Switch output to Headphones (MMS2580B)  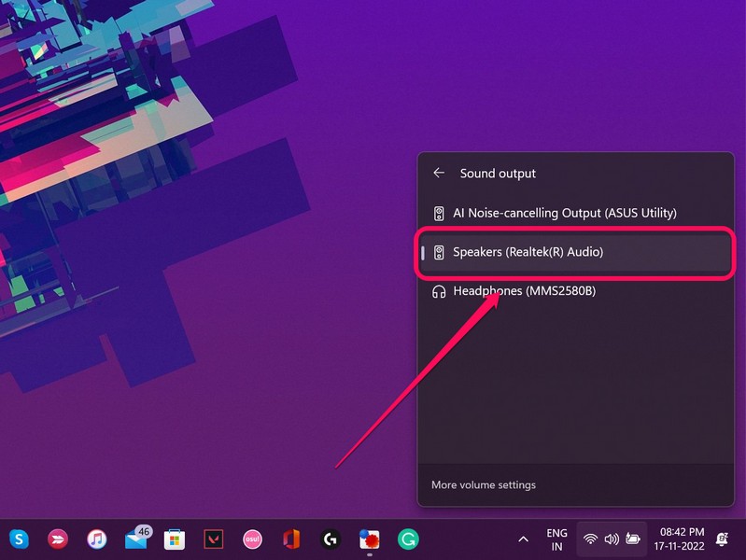[x=524, y=291]
